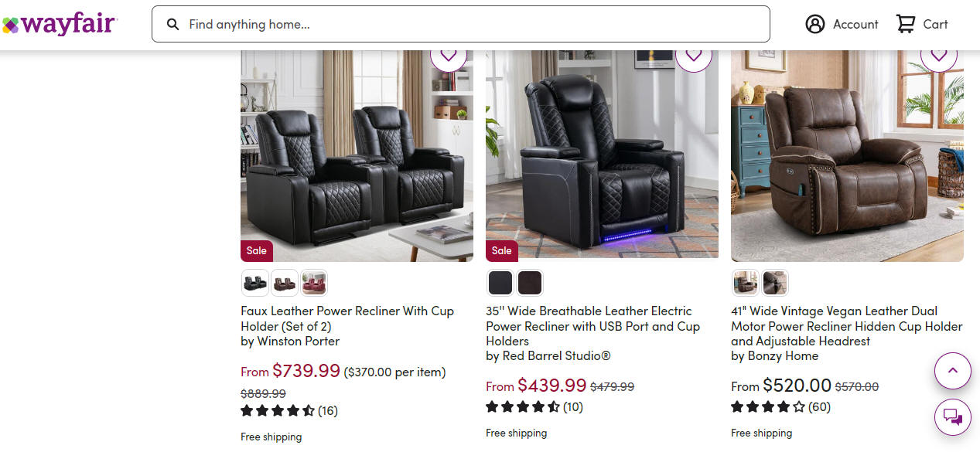
Task: Select black color swatch for Winston Porter recliner
Action: pos(255,283)
